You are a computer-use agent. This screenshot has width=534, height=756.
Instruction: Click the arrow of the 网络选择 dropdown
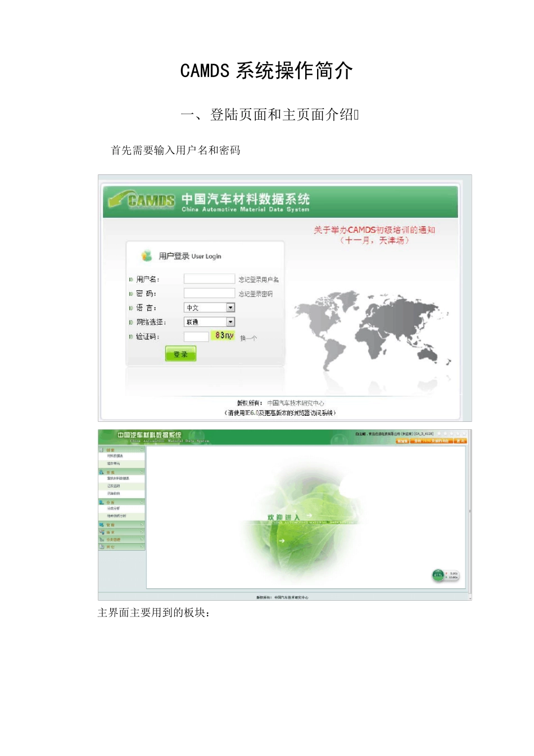click(x=230, y=322)
